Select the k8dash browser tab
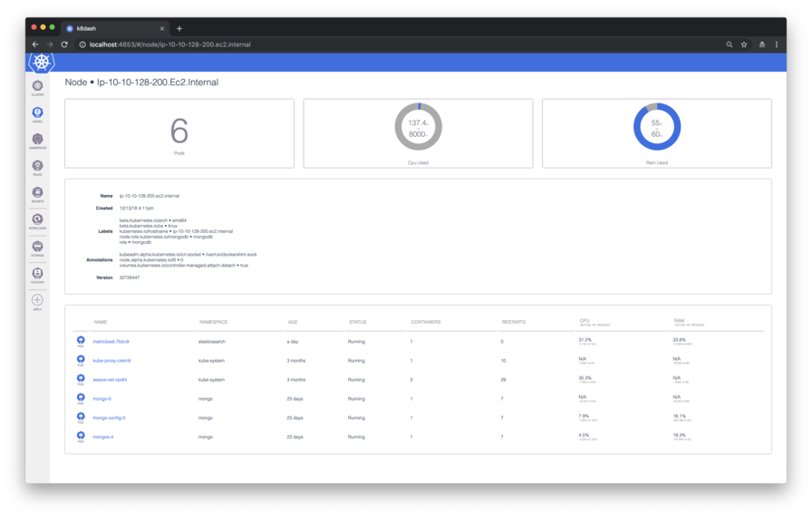The width and height of the screenshot is (812, 517). pos(113,28)
